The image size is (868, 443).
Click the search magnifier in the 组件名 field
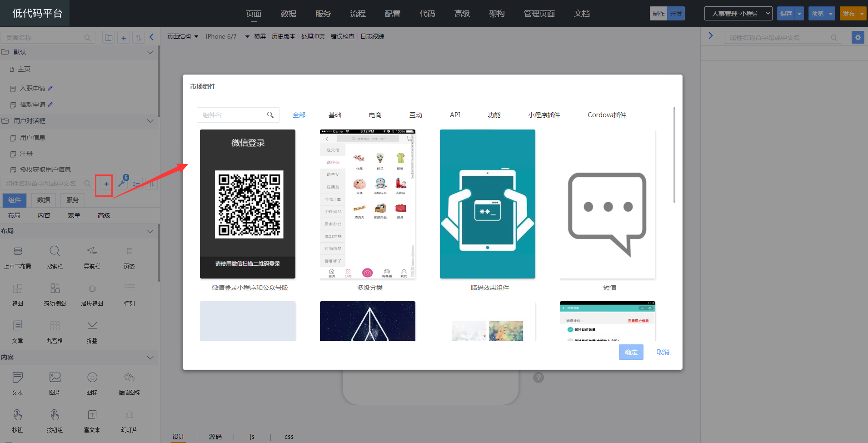tap(270, 115)
